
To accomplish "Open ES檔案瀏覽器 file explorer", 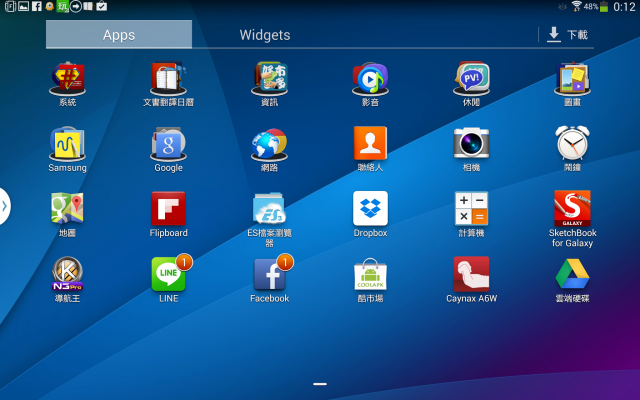I will (269, 208).
